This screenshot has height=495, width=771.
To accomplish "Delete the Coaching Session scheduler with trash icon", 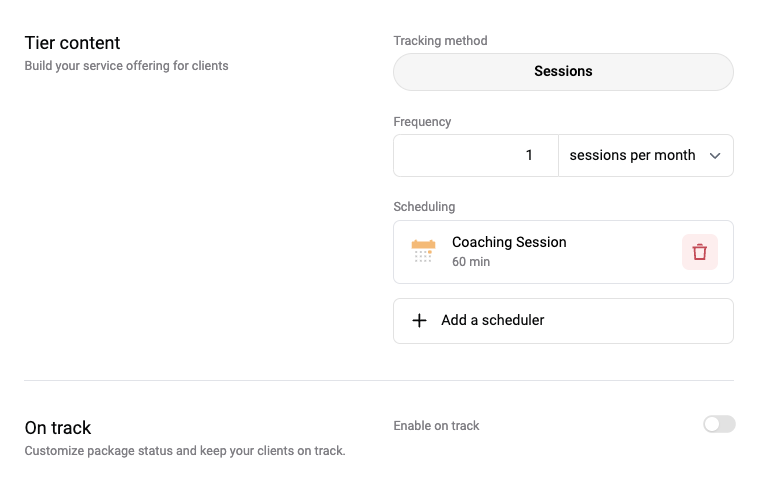I will tap(700, 252).
